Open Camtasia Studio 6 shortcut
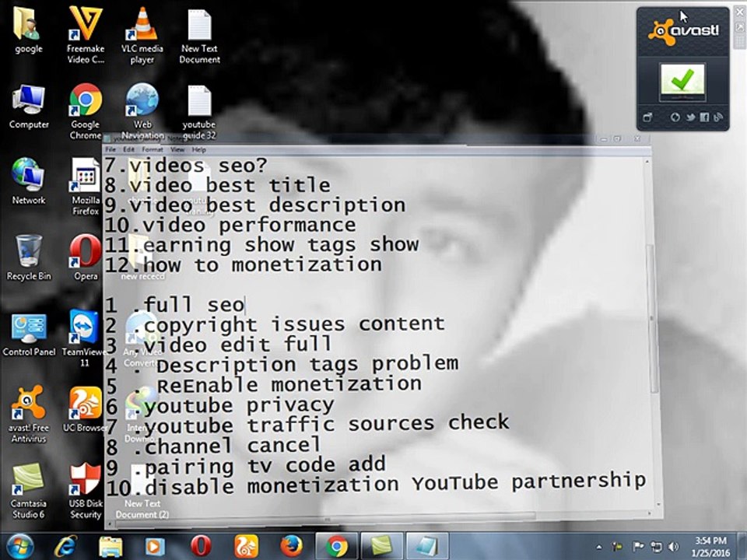Screen dimensions: 747x560 [29, 491]
